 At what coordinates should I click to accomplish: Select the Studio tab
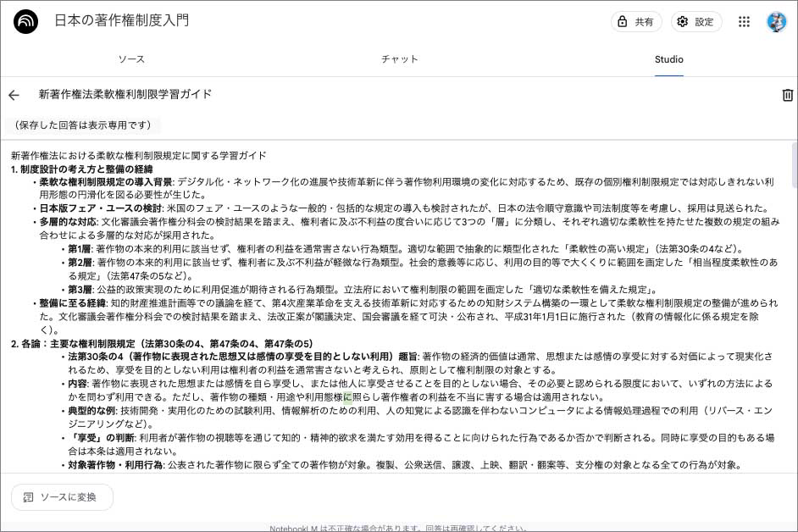click(668, 59)
